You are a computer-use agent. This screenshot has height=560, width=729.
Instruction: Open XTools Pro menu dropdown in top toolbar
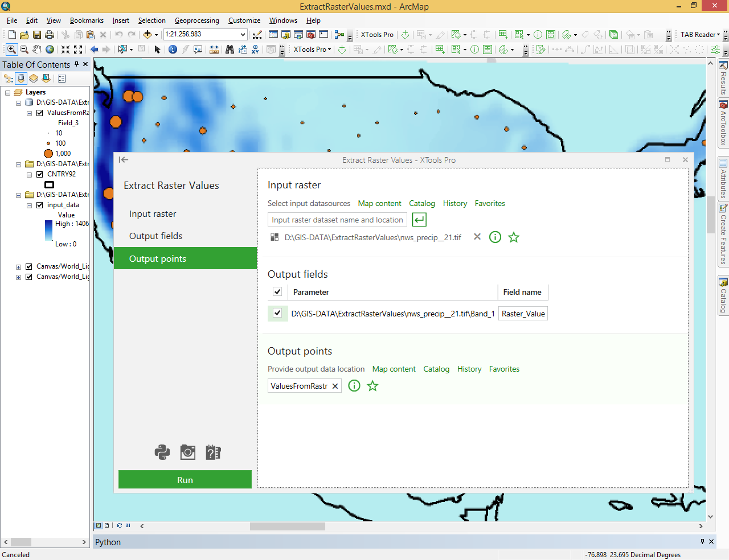click(x=377, y=35)
